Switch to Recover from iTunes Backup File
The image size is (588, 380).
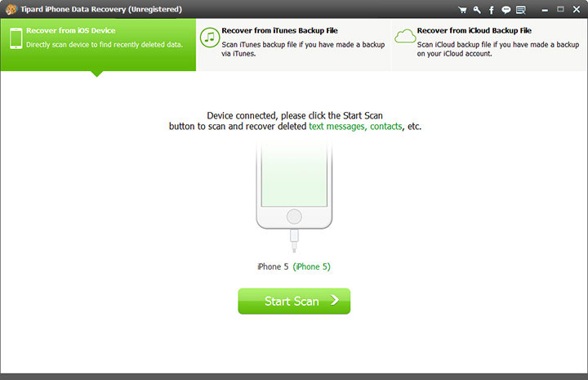(x=294, y=45)
